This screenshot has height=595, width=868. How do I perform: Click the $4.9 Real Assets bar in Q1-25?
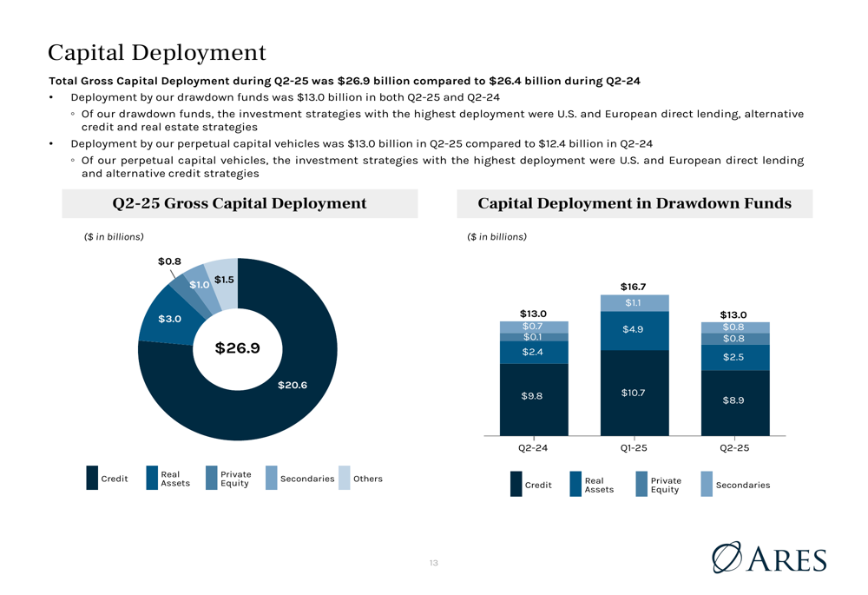pos(635,330)
